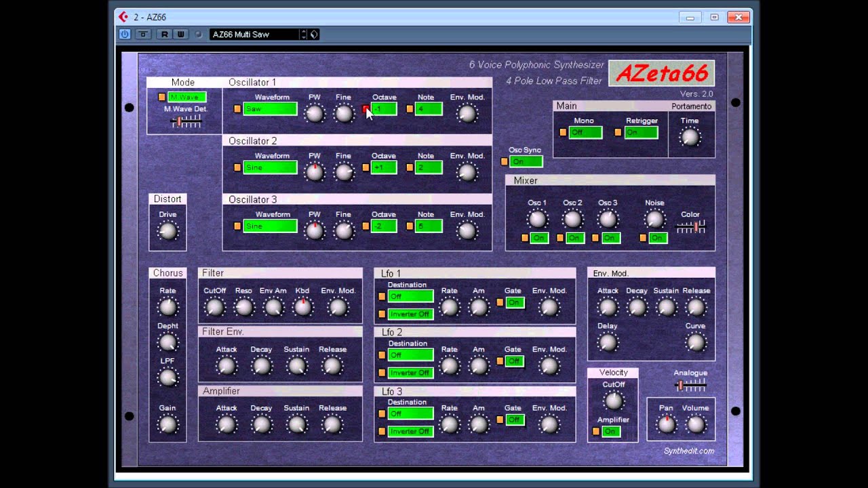Click orange selector beside Lfo 1 Destination
868x488 pixels.
pyautogui.click(x=382, y=296)
